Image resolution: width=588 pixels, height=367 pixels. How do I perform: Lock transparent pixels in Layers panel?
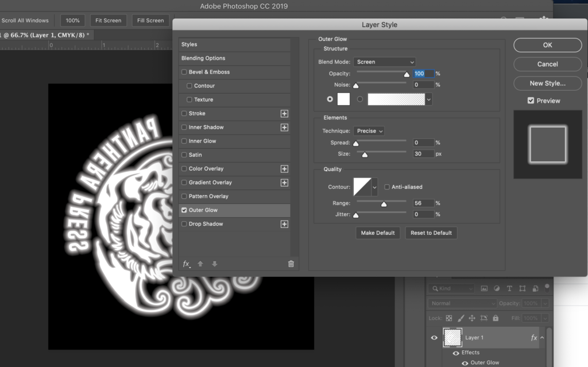click(449, 318)
